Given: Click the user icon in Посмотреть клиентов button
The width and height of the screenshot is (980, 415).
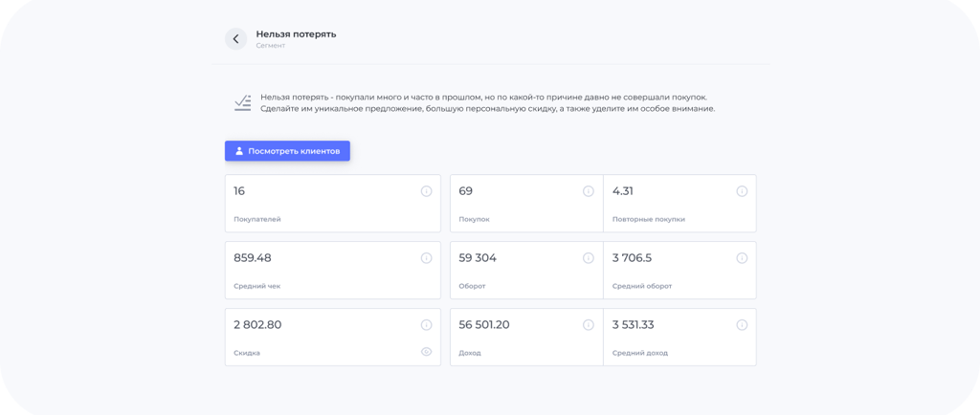Looking at the screenshot, I should tap(238, 151).
